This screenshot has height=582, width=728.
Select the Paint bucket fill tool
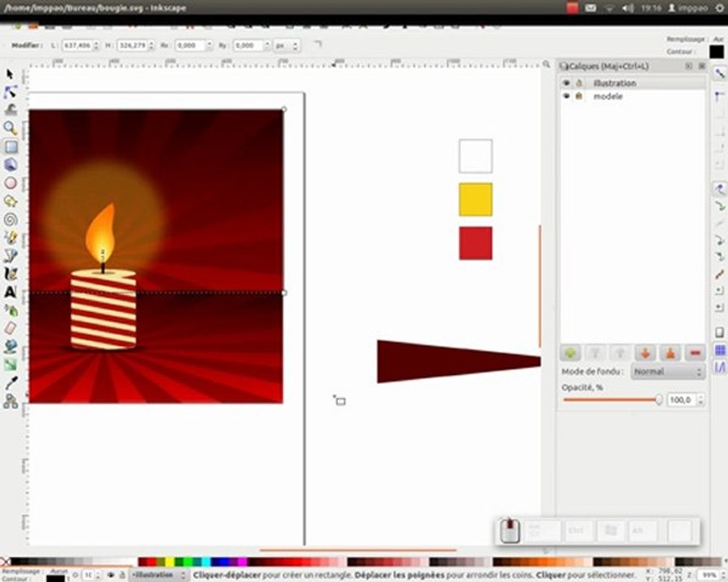click(11, 346)
